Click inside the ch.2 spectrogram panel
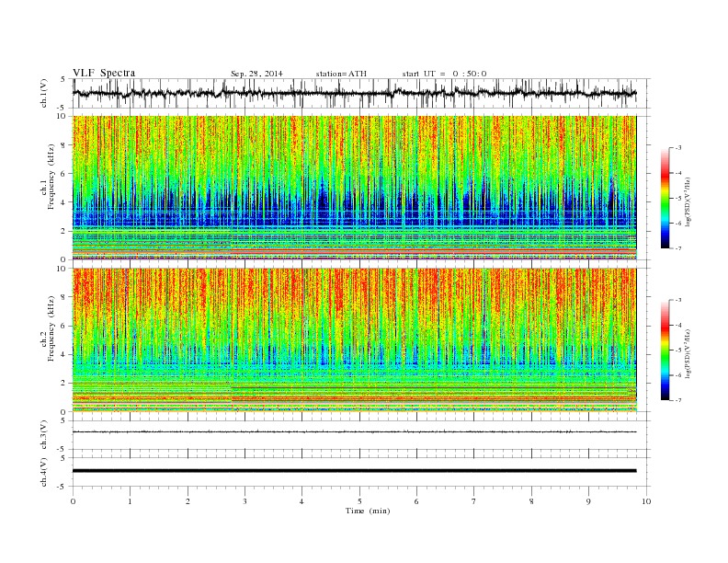This screenshot has width=728, height=563. pos(355,340)
